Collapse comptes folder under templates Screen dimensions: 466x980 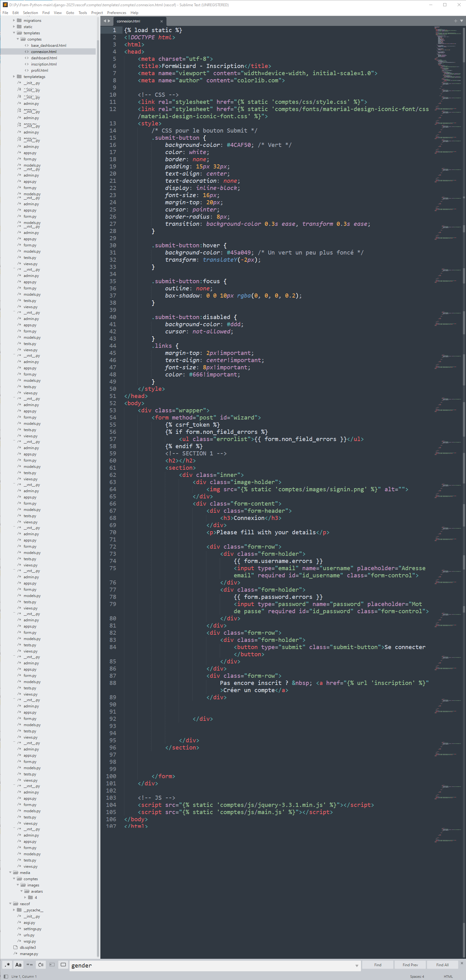(x=18, y=39)
